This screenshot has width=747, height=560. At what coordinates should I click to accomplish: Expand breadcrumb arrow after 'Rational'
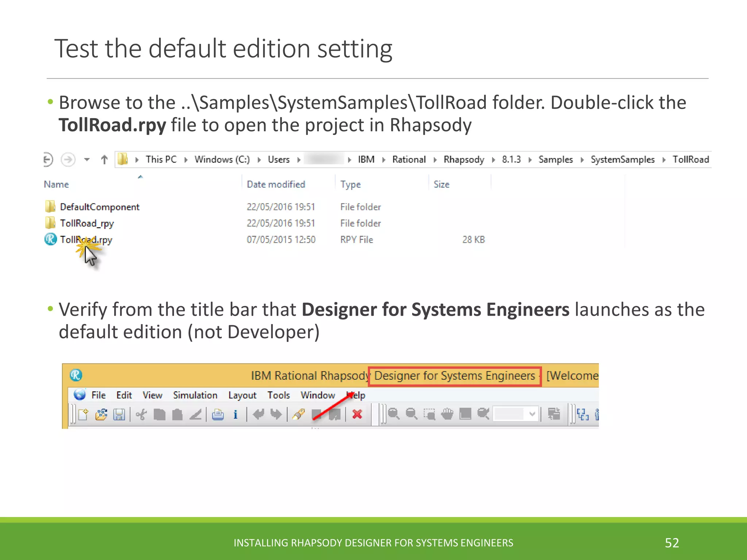[435, 160]
